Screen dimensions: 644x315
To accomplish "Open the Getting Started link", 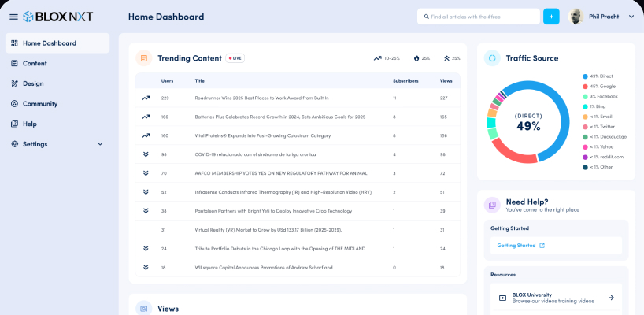I will (x=516, y=246).
